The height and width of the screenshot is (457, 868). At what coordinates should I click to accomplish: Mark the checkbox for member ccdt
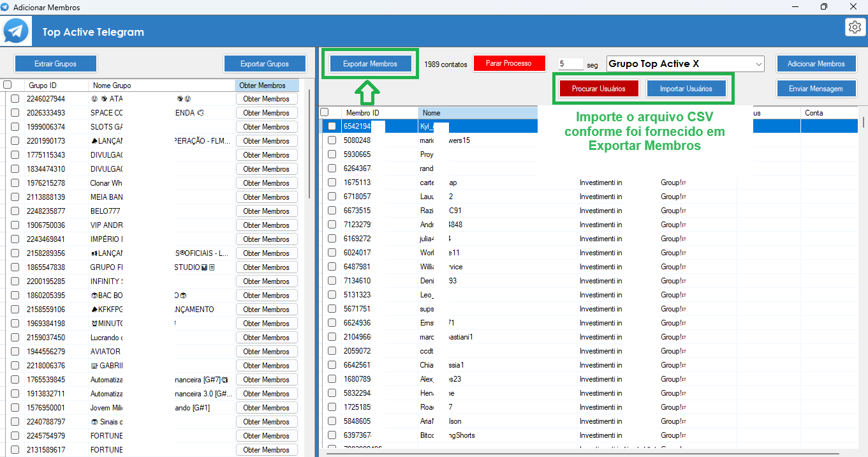click(x=332, y=351)
